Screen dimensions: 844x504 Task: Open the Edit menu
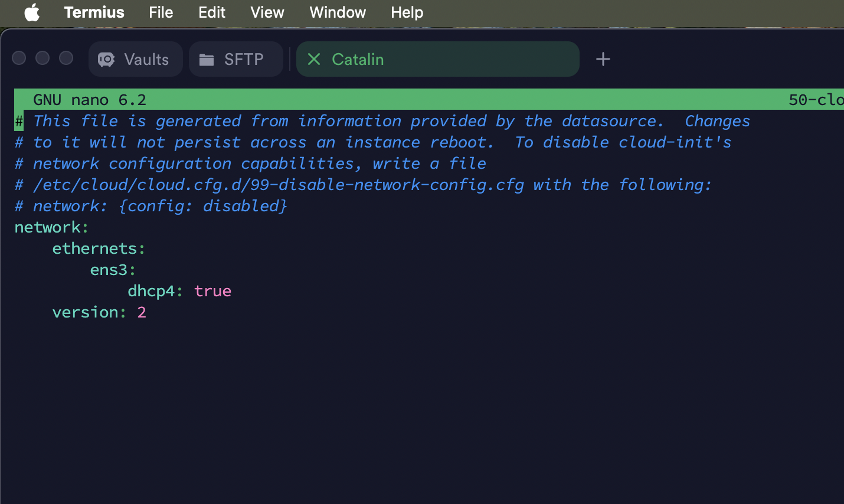click(212, 12)
